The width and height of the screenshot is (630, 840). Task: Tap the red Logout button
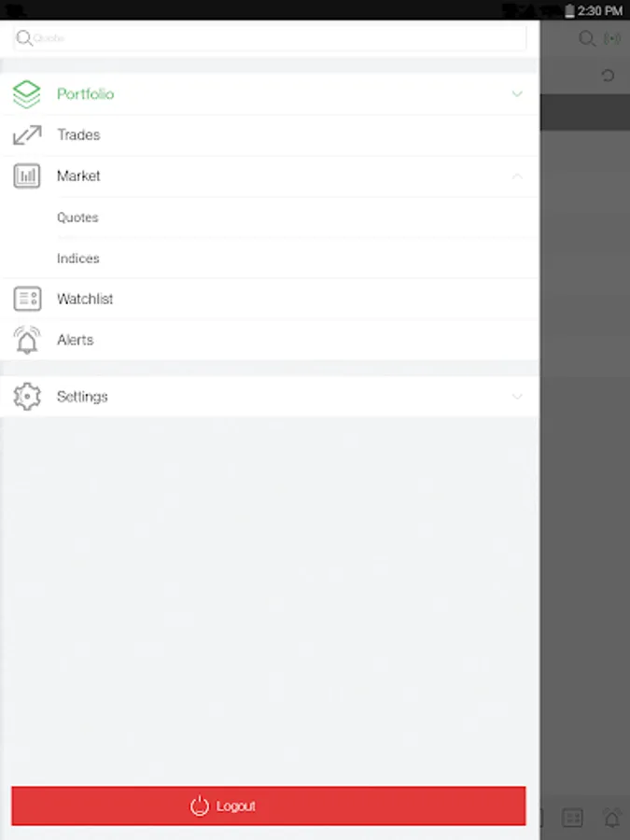(x=269, y=805)
